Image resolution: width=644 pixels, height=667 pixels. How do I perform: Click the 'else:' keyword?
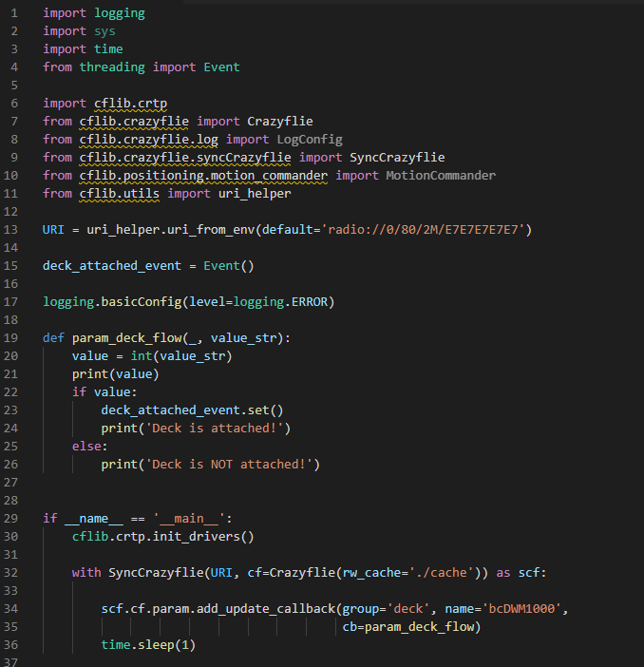click(x=90, y=447)
